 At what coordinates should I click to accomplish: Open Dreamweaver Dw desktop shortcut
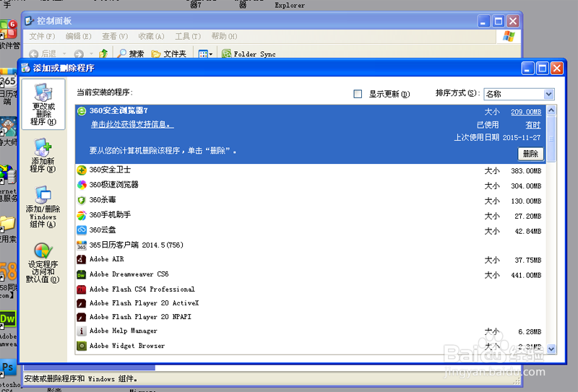pyautogui.click(x=8, y=320)
